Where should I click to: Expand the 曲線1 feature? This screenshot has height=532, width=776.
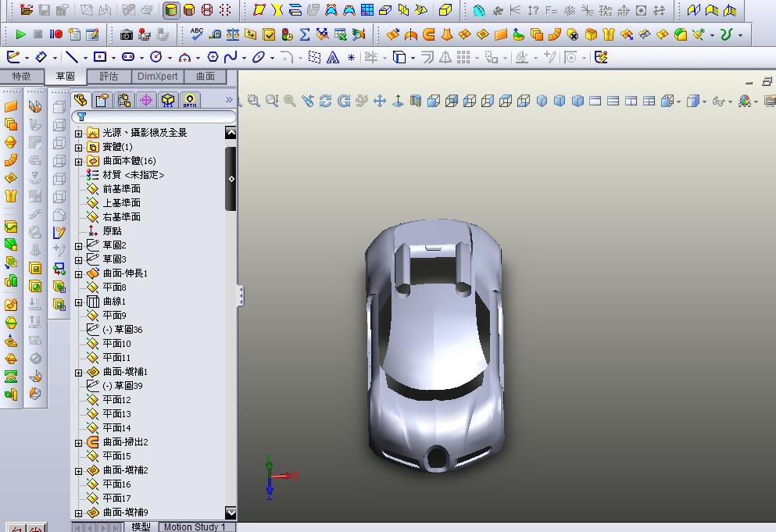tap(78, 302)
